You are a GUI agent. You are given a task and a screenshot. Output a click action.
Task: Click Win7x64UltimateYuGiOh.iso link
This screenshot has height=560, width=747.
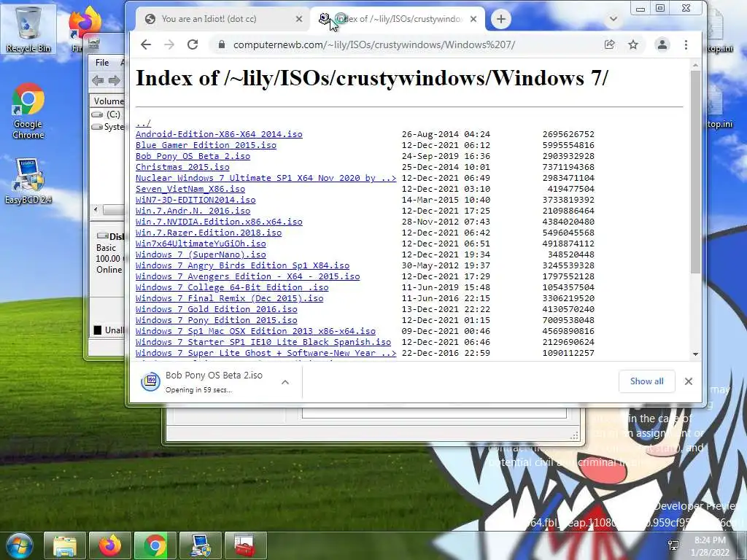tap(201, 244)
